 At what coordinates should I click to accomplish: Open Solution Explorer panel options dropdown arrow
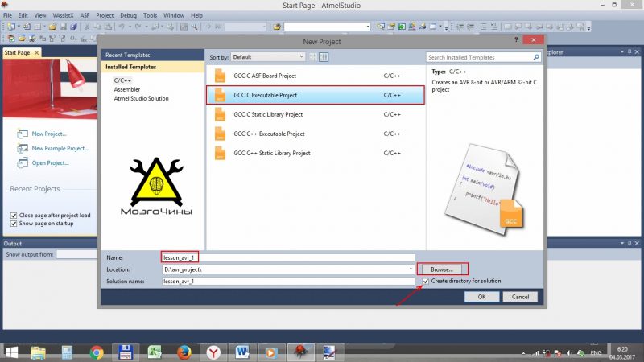(622, 51)
